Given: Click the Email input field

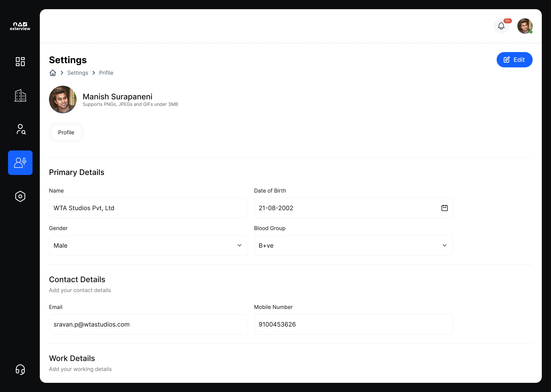Looking at the screenshot, I should (148, 324).
